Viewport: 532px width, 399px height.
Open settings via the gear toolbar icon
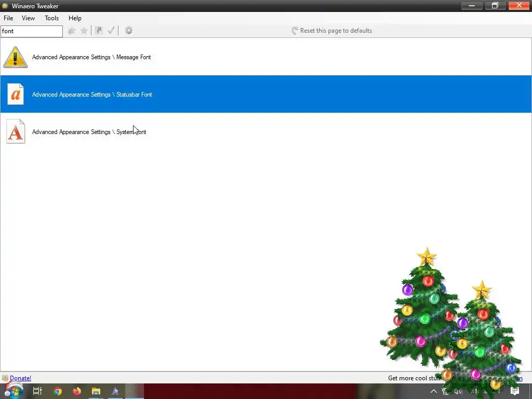click(x=129, y=31)
